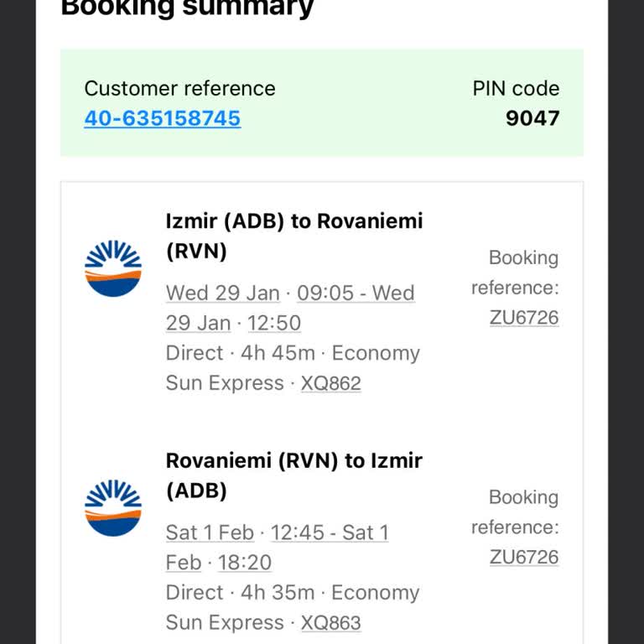This screenshot has height=644, width=644.
Task: Click the Sat 1 Feb departure date
Action: [x=210, y=532]
